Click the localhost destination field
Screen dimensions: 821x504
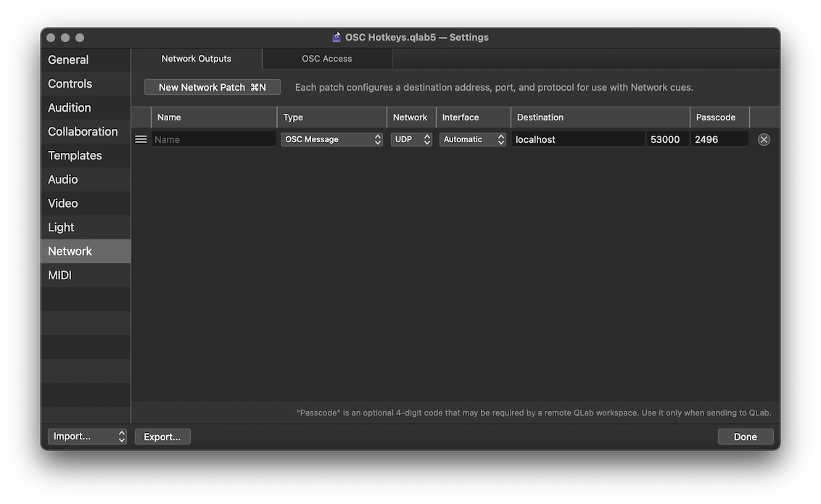pyautogui.click(x=578, y=139)
